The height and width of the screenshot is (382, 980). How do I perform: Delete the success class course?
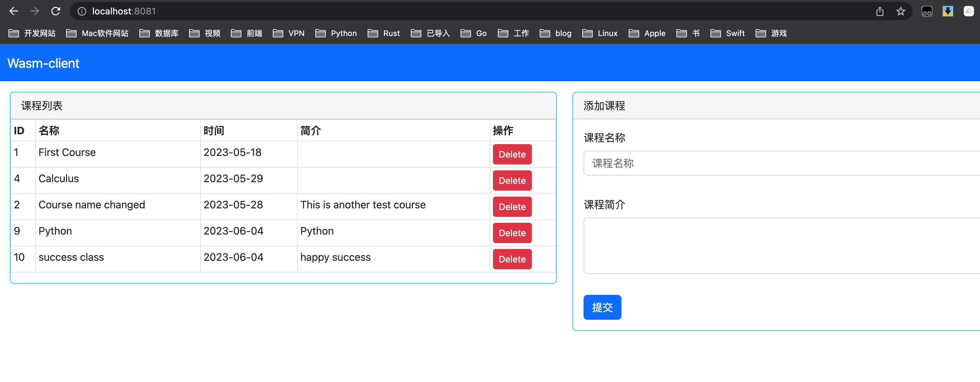point(512,259)
